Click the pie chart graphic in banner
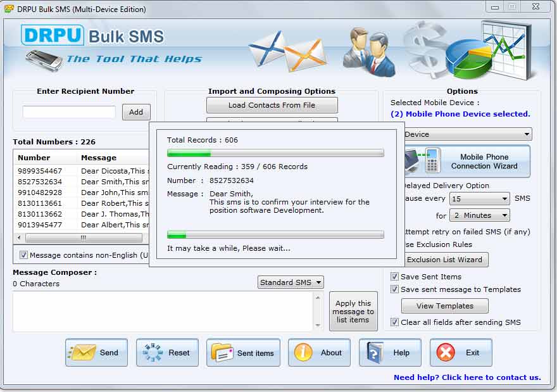The image size is (557, 392). pyautogui.click(x=469, y=60)
